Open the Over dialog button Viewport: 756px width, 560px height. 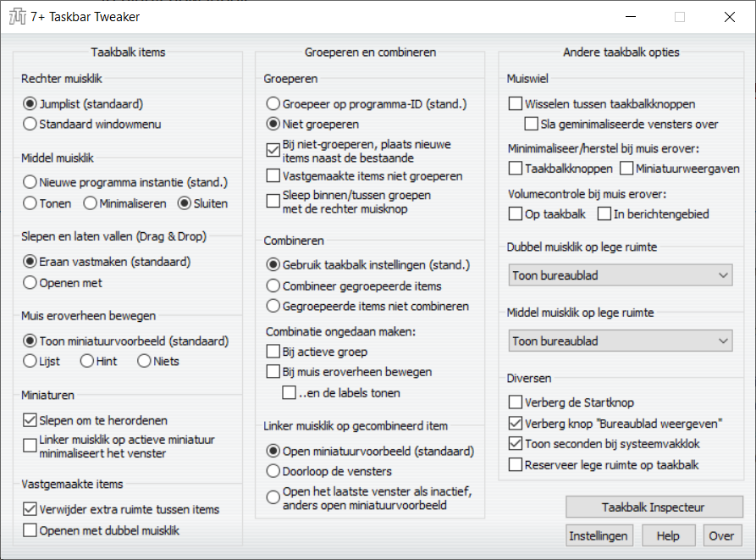pyautogui.click(x=722, y=535)
